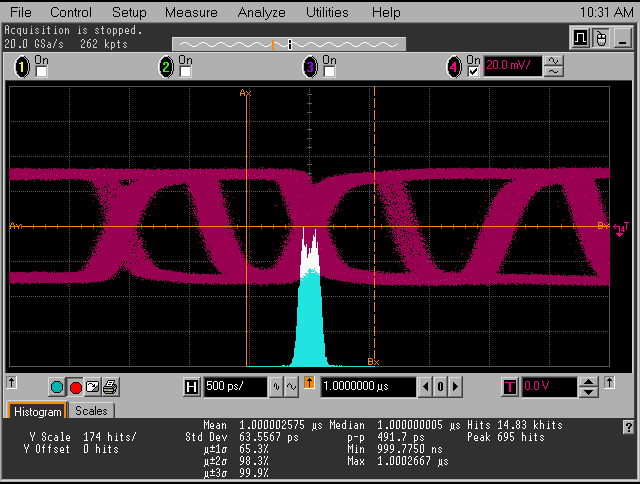The width and height of the screenshot is (640, 484).
Task: Click the channel 4 number button
Action: [456, 67]
